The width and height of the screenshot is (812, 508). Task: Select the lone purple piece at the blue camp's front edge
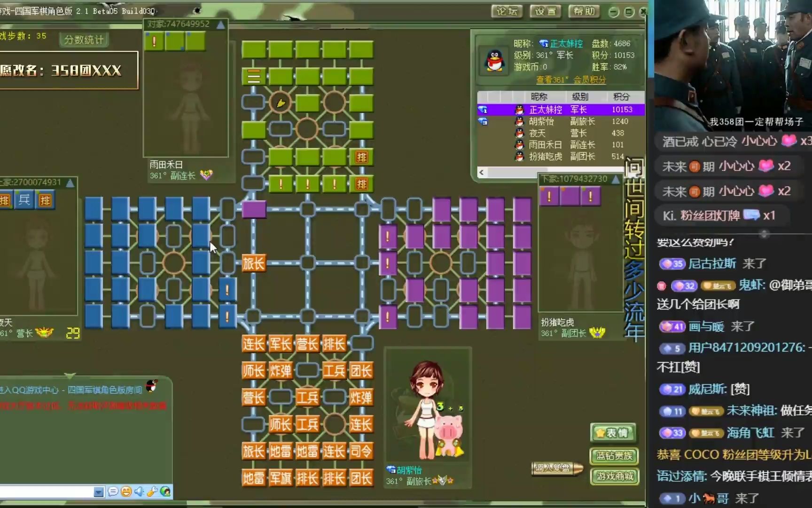254,209
